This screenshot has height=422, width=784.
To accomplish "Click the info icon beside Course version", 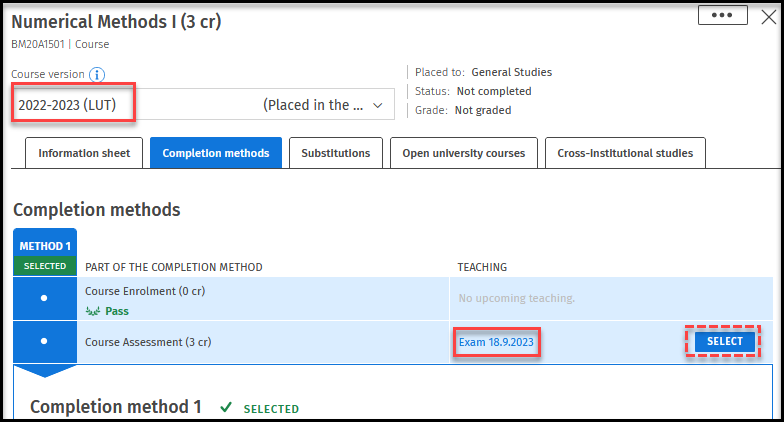I will point(97,75).
